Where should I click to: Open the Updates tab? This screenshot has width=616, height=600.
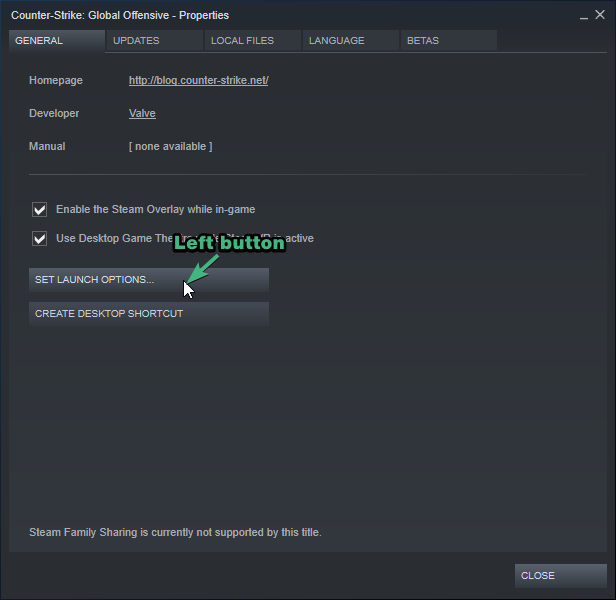[x=155, y=40]
